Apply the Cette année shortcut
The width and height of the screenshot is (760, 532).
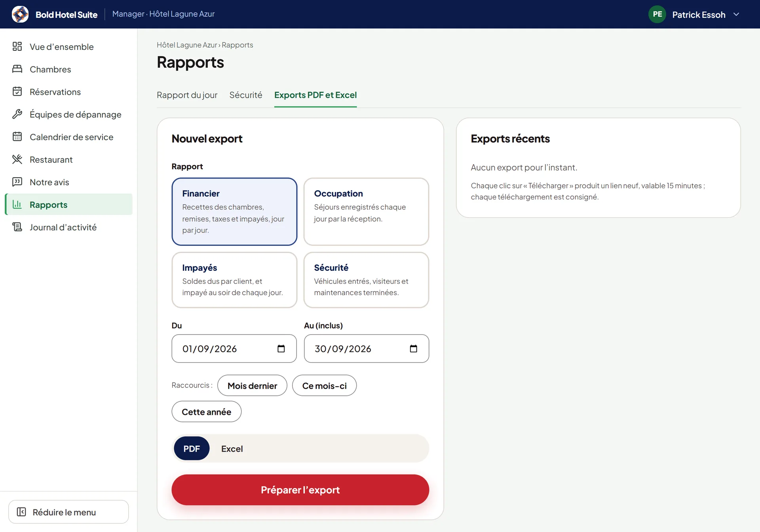206,412
